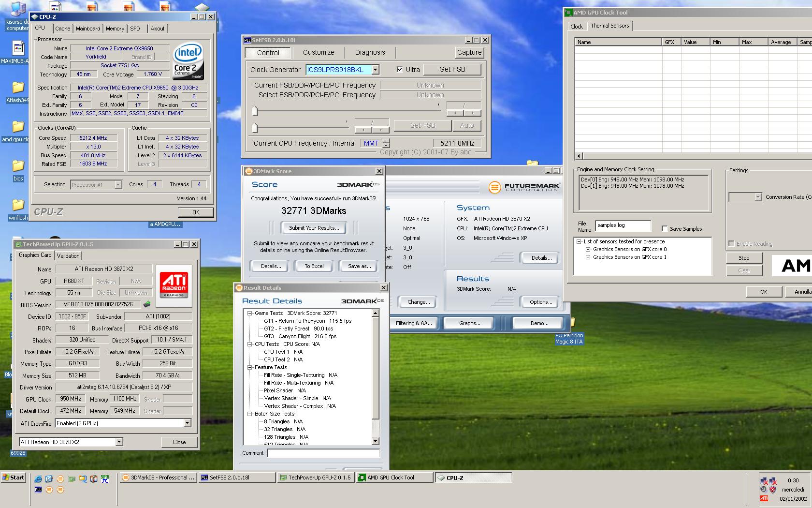Launch the PLL SetFSB quick launch icon
The height and width of the screenshot is (508, 812).
coord(38,490)
